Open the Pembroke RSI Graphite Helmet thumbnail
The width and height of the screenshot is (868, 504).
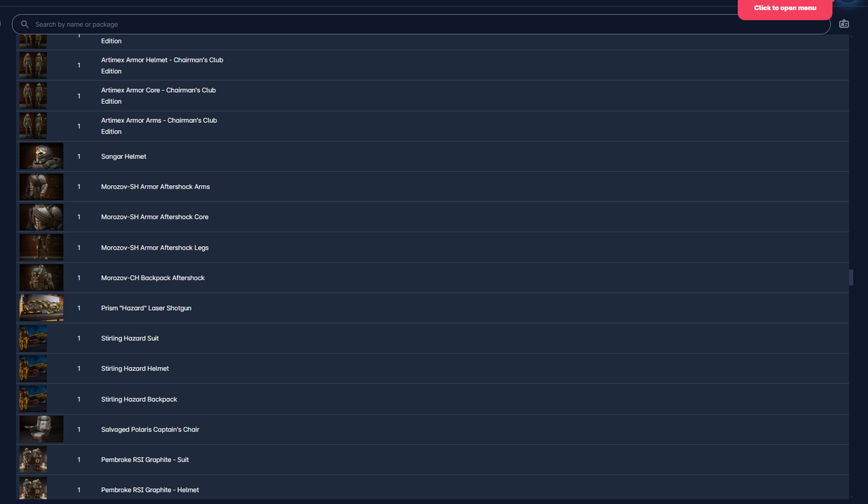(33, 488)
